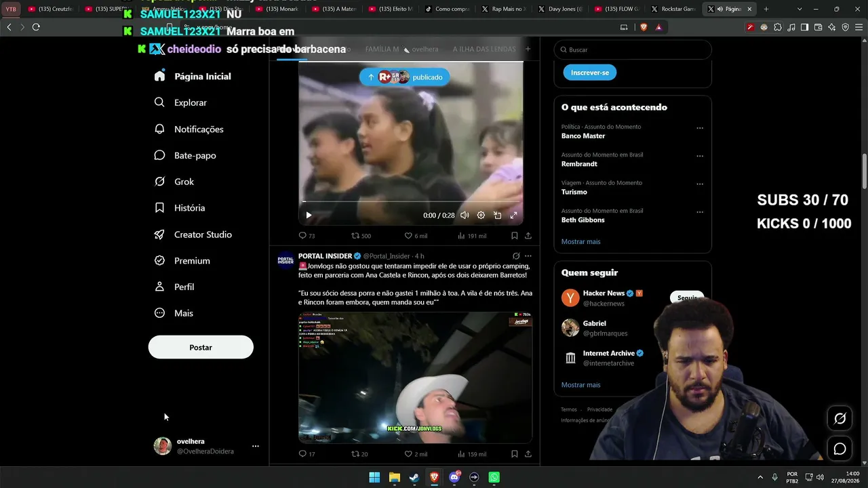Mute the video volume icon
Screen dimensions: 868x488
(x=465, y=216)
